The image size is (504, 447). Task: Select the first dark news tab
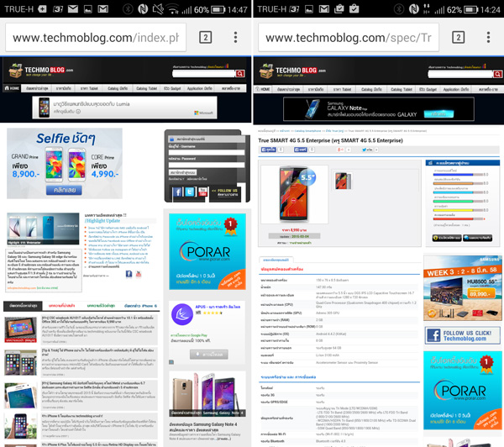coord(23,306)
